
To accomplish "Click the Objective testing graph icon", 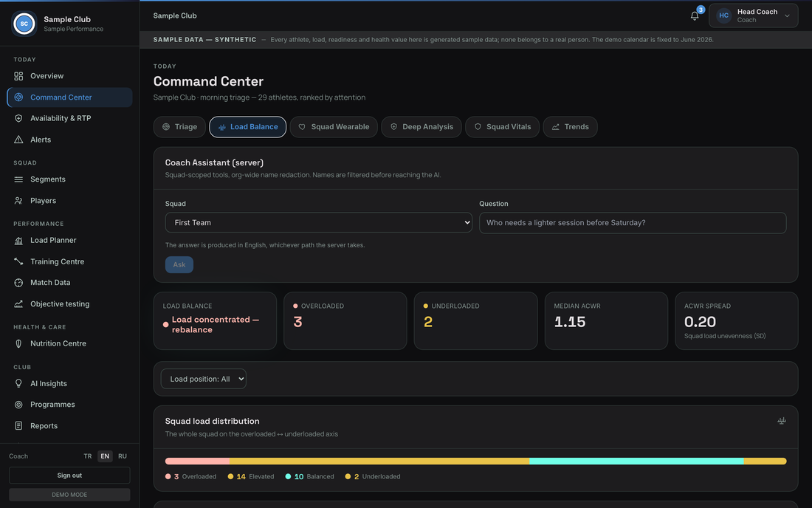I will pos(18,304).
